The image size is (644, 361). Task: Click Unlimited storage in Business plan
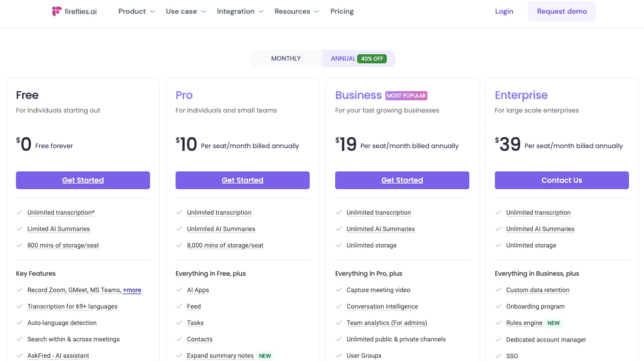coord(372,245)
